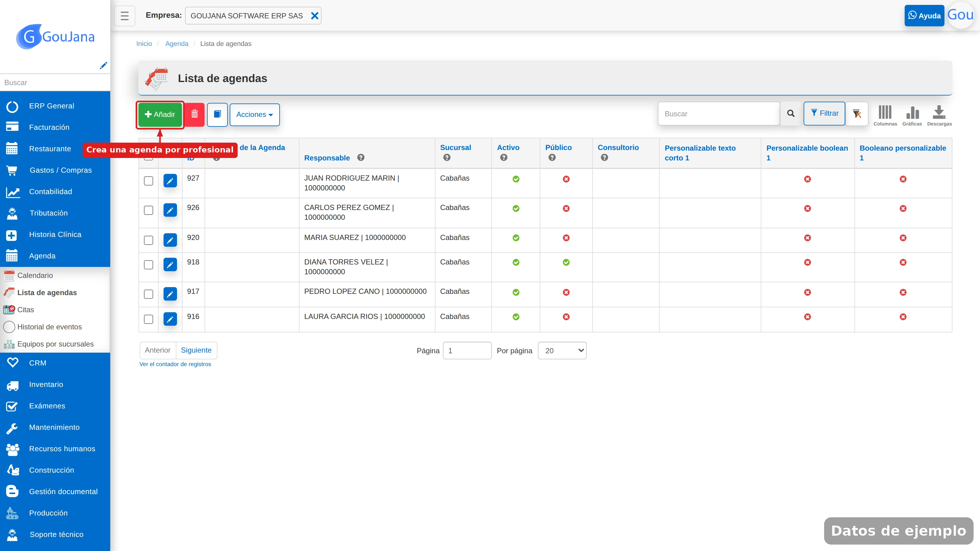Open Agenda breadcrumb link
Viewport: 980px width, 551px height.
point(176,44)
